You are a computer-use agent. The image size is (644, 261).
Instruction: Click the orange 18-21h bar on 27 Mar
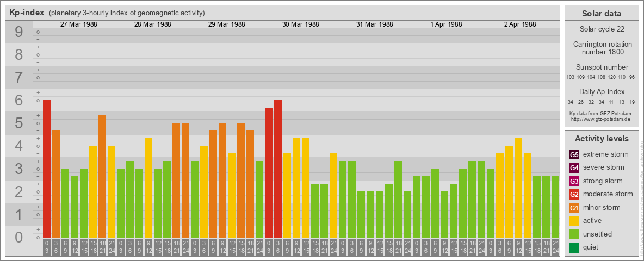pos(102,177)
